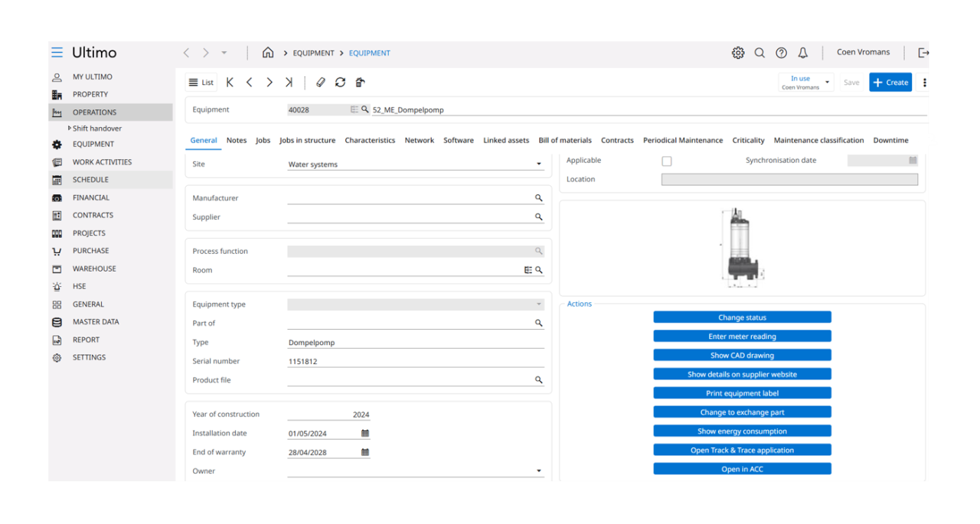The width and height of the screenshot is (980, 524).
Task: Open the notifications bell
Action: (x=802, y=53)
